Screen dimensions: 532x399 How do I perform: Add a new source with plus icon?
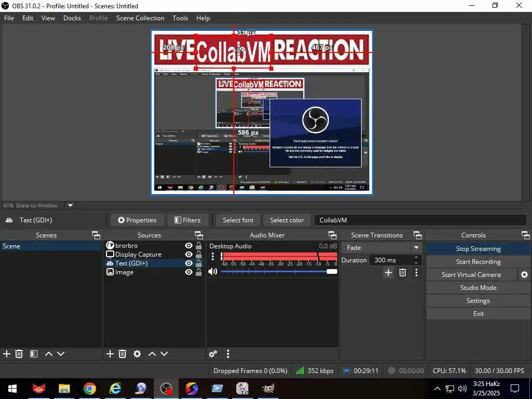[x=110, y=354]
